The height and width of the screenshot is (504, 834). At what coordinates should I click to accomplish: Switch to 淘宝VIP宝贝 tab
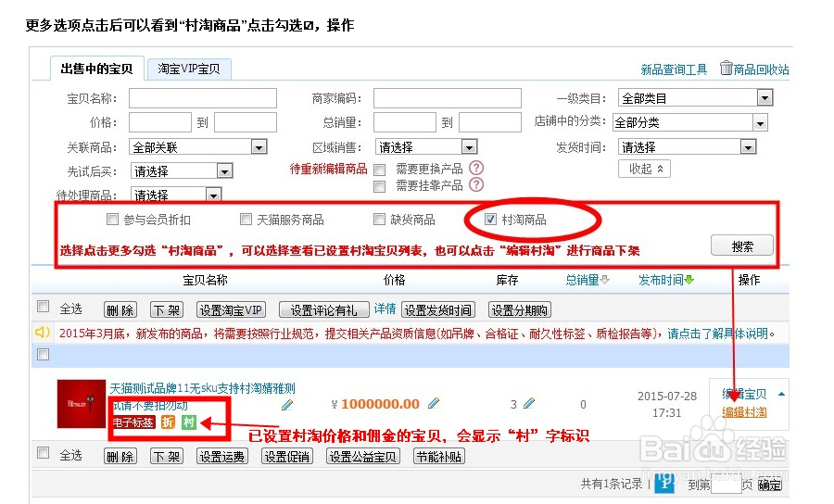click(x=189, y=69)
